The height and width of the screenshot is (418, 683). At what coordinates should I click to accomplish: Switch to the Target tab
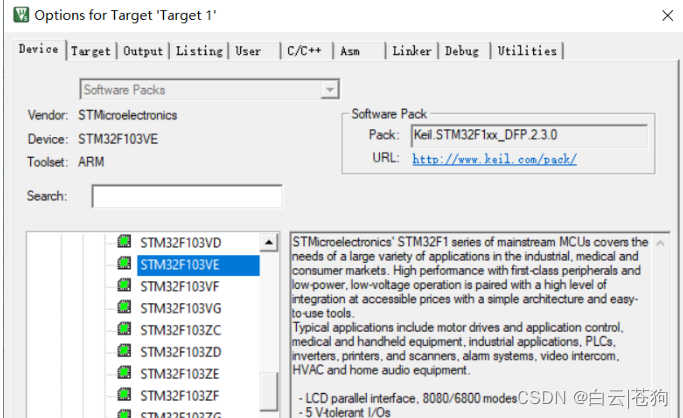coord(91,51)
